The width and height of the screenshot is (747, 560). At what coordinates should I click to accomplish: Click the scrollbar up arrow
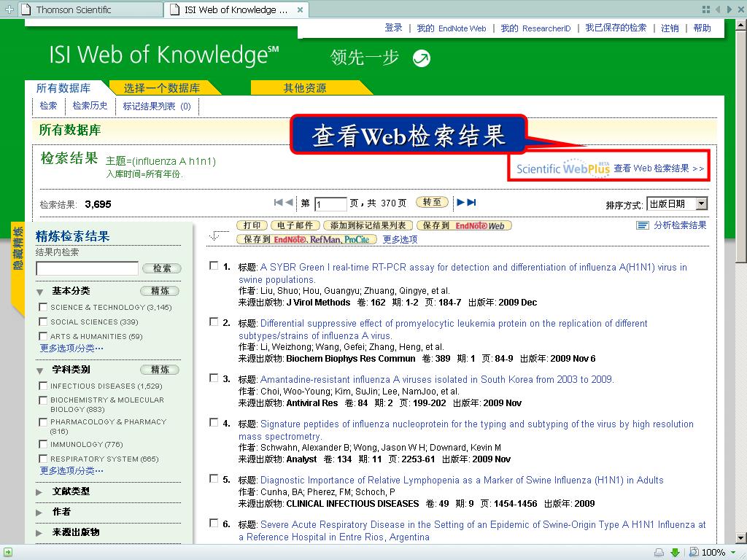pyautogui.click(x=741, y=25)
